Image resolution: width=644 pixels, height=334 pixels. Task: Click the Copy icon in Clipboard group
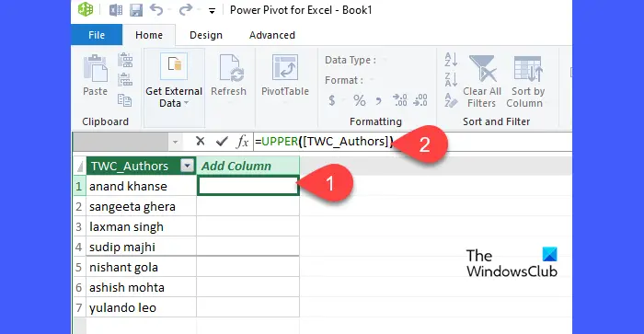point(124,99)
